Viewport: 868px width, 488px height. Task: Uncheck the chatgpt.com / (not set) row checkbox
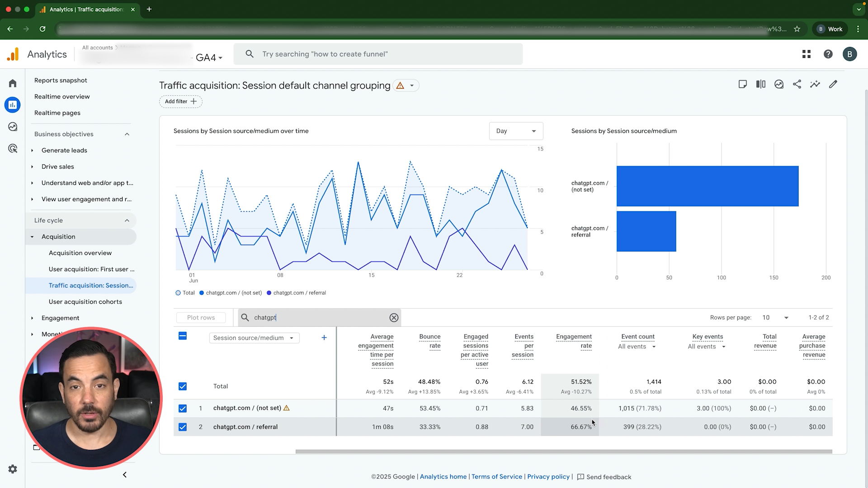click(183, 408)
